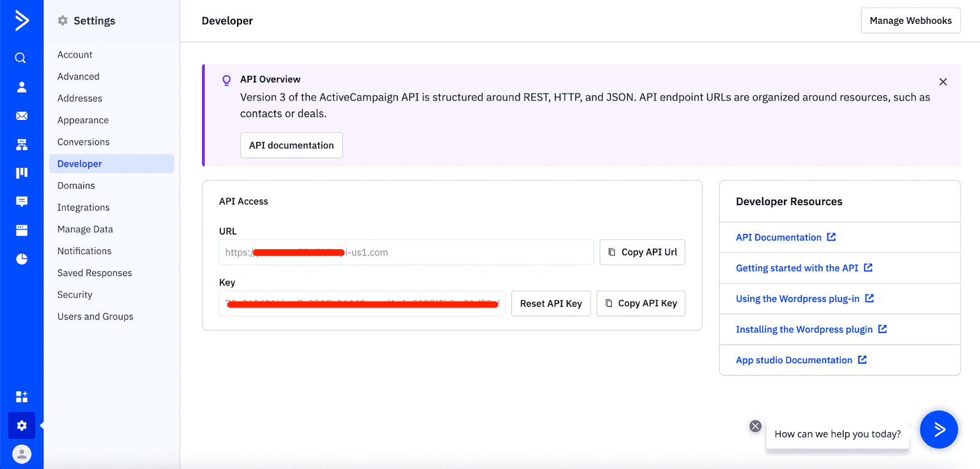Screen dimensions: 980x469
Task: Open the search icon in left rail
Action: pos(21,58)
